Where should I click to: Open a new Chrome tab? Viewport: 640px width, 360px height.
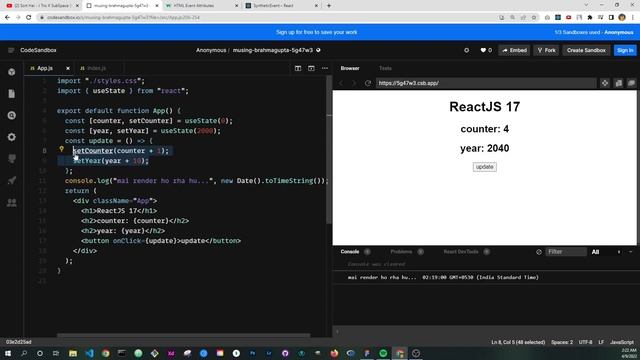[x=329, y=6]
